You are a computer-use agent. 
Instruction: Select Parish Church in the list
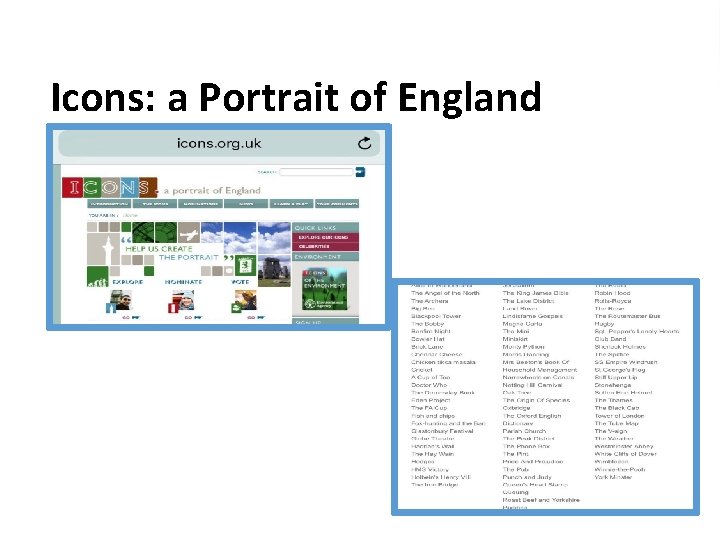pos(524,431)
